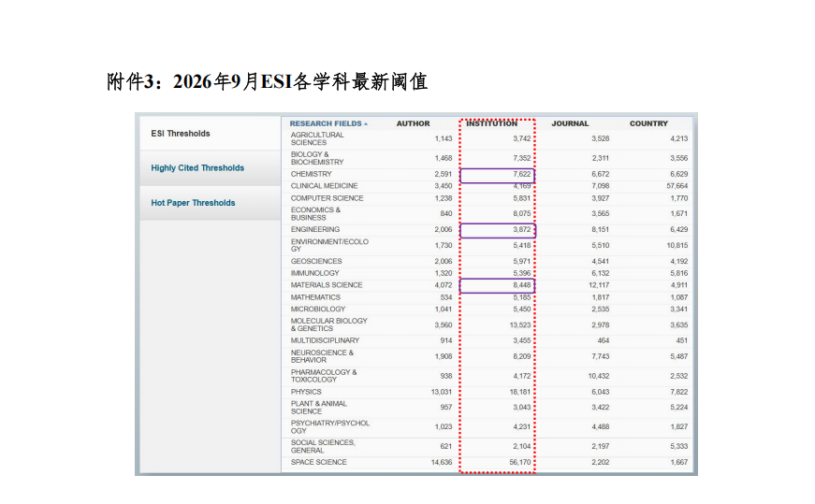Click highlighted Materials Science value 8,448
815x504 pixels.
tap(498, 285)
